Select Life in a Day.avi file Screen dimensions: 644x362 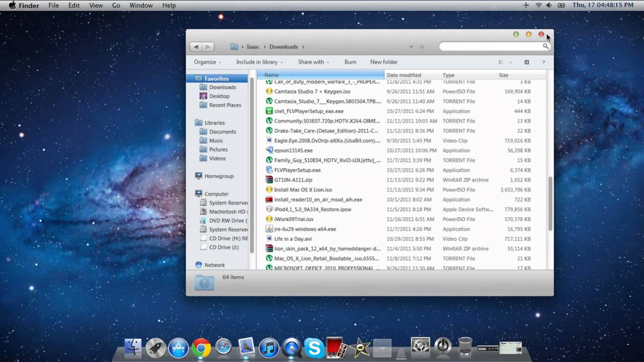click(x=293, y=239)
